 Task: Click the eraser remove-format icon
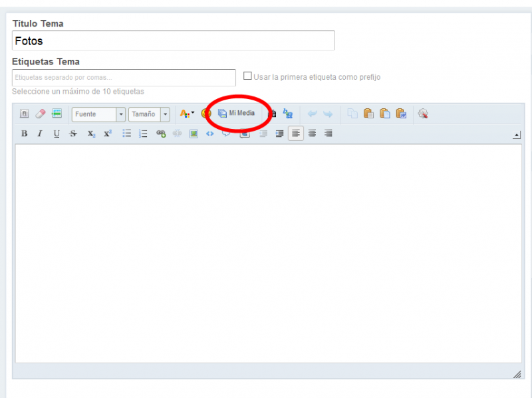(41, 114)
